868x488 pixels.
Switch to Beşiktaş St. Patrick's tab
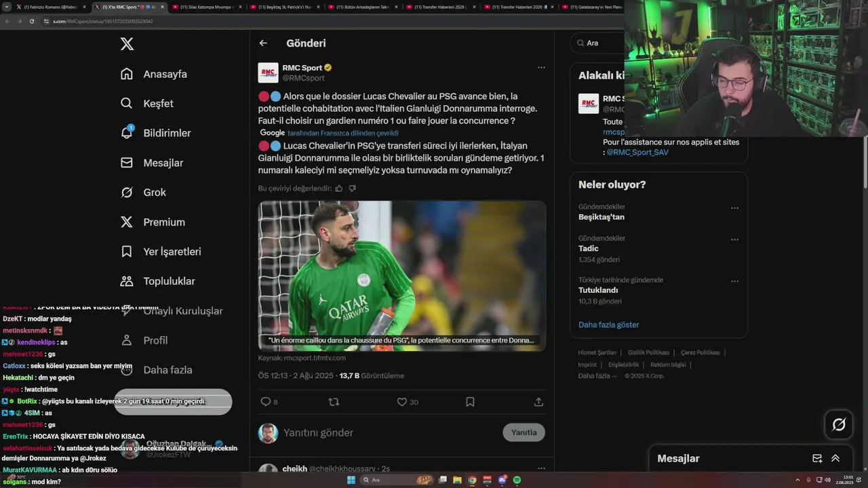tap(283, 7)
